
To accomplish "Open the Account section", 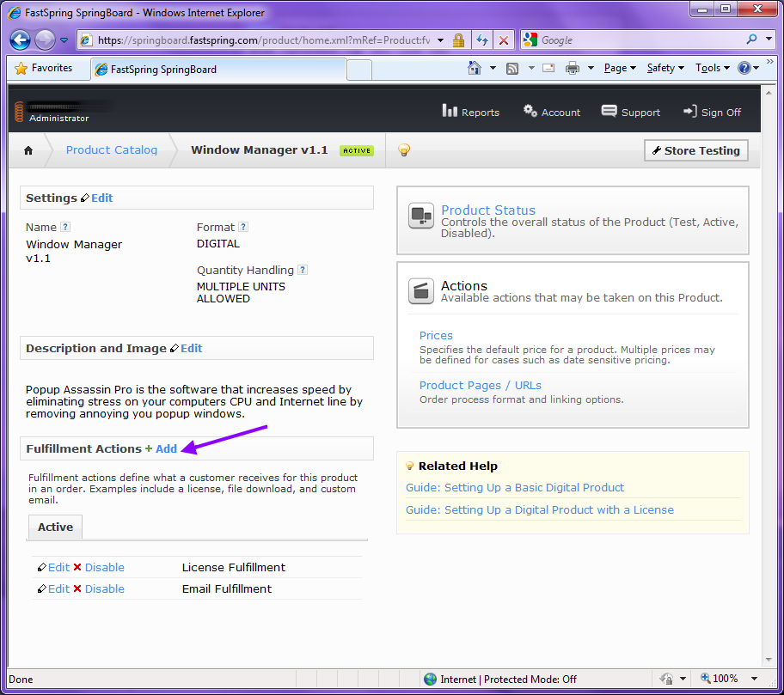I will (552, 112).
